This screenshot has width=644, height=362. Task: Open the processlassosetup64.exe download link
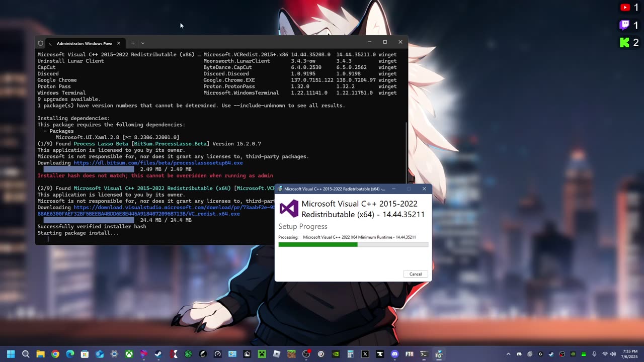158,163
